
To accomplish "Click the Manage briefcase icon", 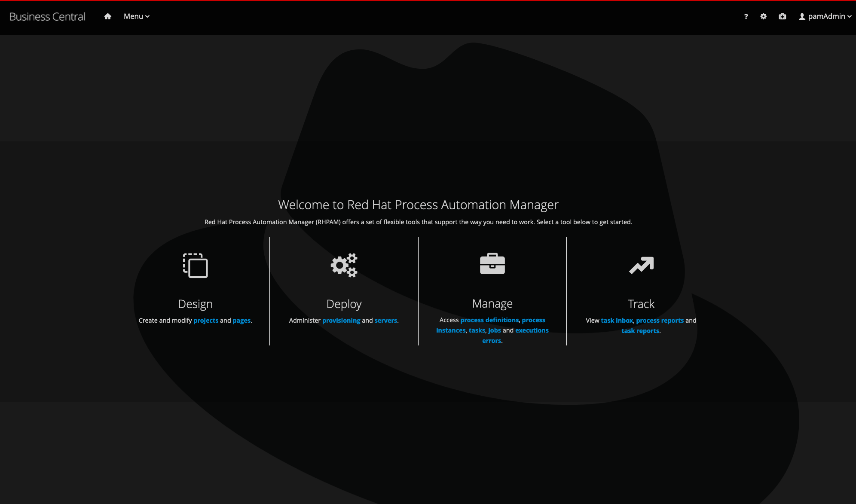I will (492, 264).
